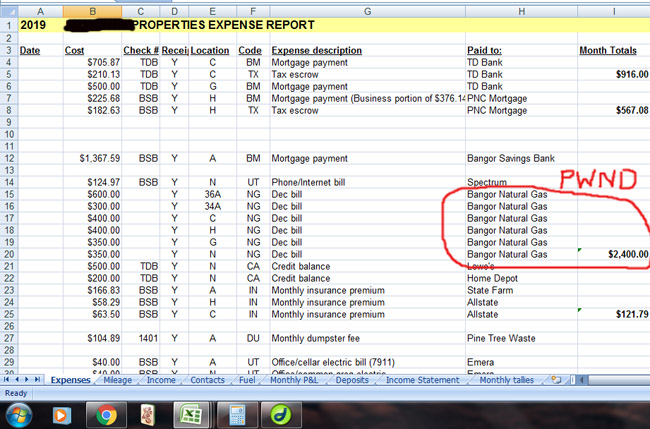650x429 pixels.
Task: Select the 'Home Depot' cell
Action: [521, 278]
